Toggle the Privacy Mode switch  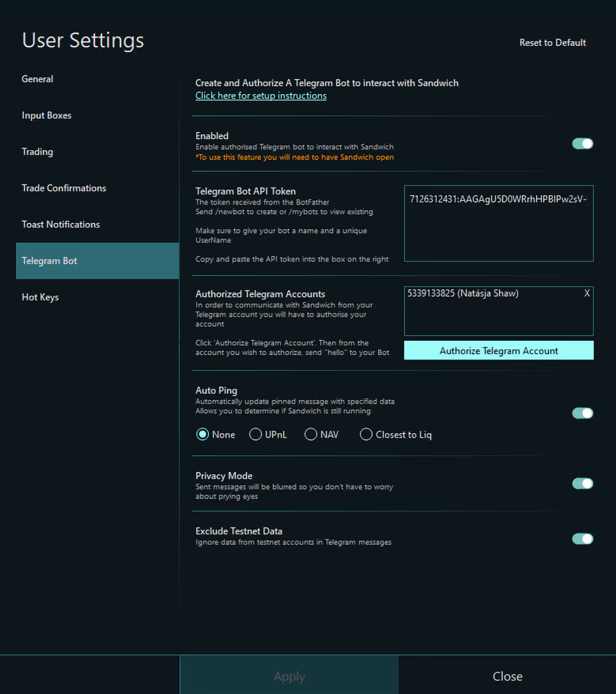(583, 484)
